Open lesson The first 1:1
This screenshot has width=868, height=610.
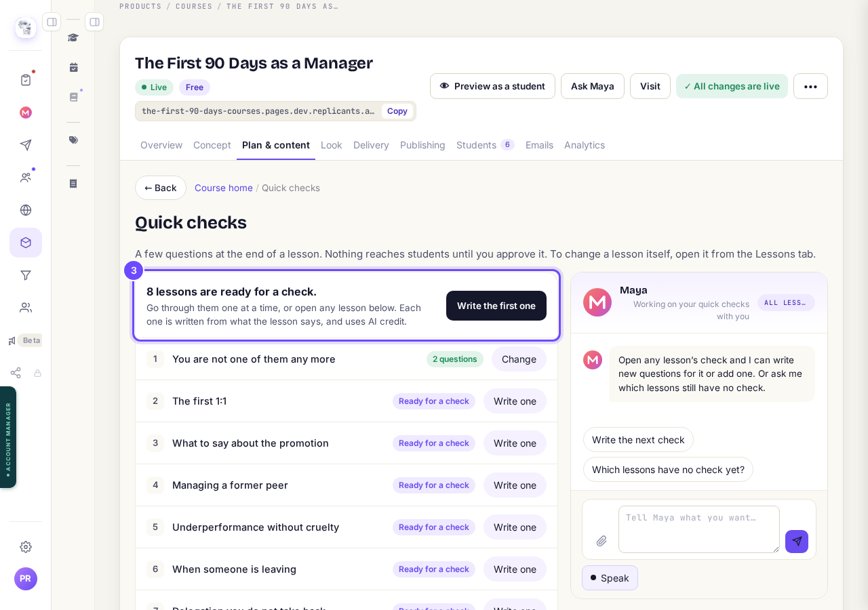click(x=199, y=401)
